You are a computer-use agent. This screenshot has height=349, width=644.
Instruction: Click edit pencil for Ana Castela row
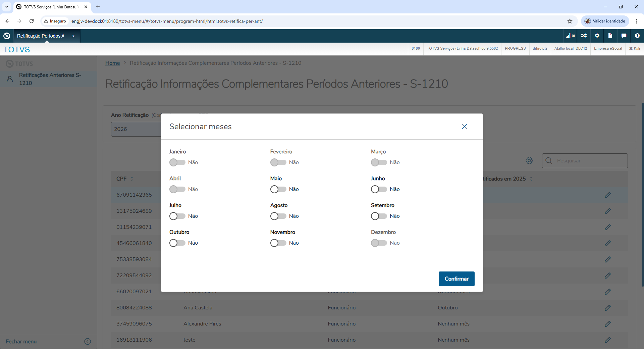(x=607, y=308)
